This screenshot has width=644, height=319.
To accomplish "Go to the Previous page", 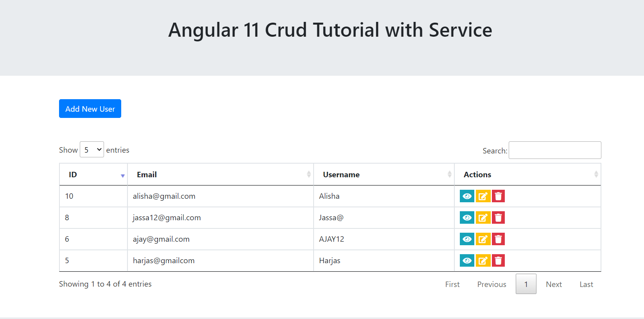I will (492, 284).
